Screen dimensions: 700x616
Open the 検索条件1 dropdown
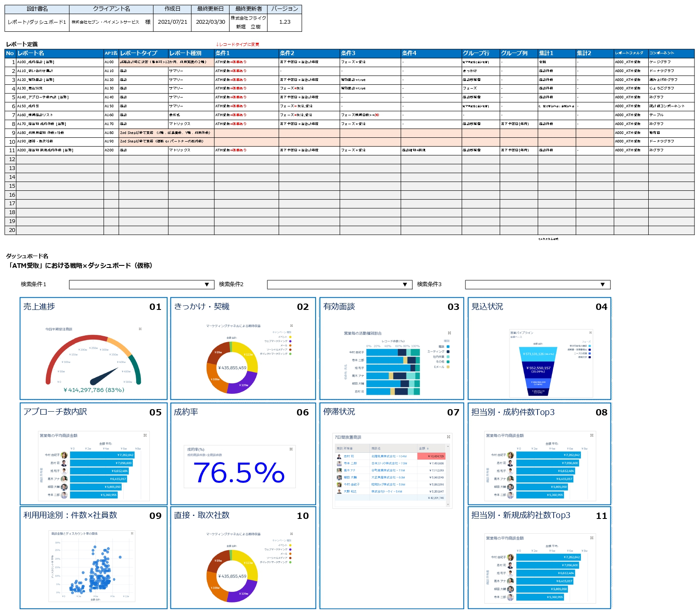click(142, 284)
